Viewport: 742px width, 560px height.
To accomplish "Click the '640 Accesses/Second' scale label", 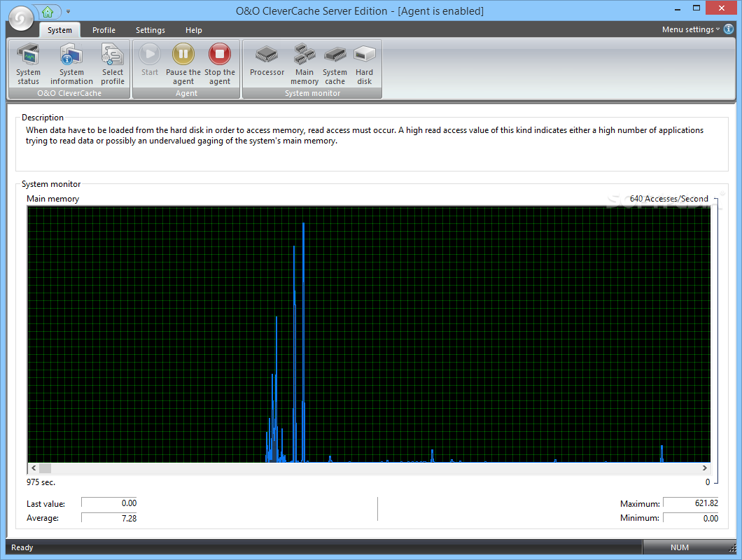I will pos(668,199).
